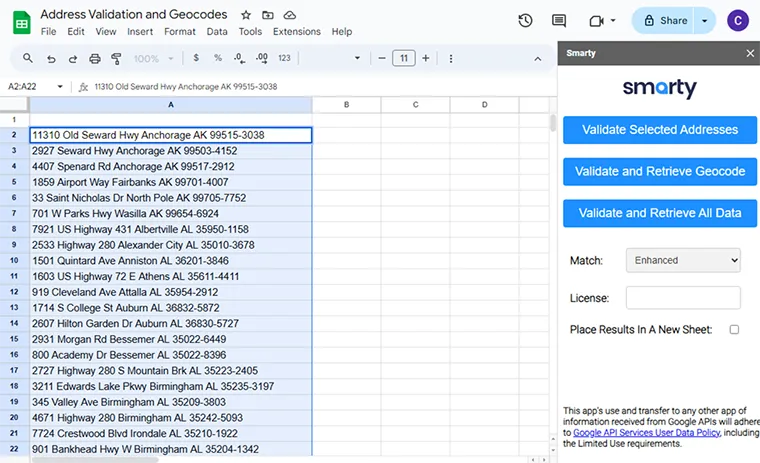Click the License input field
This screenshot has height=463, width=760.
coord(683,297)
